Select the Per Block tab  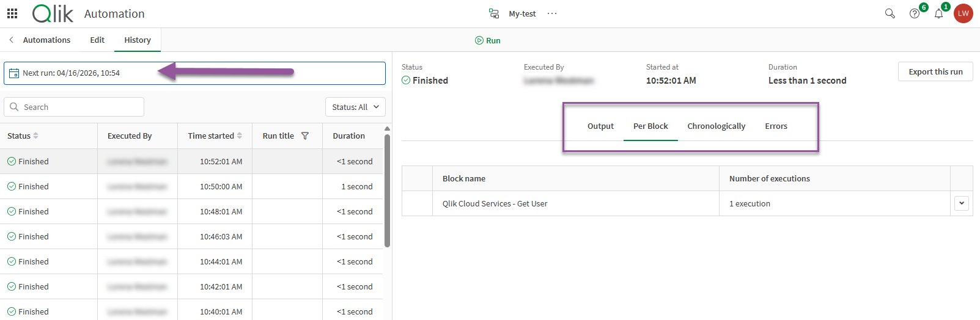(650, 126)
